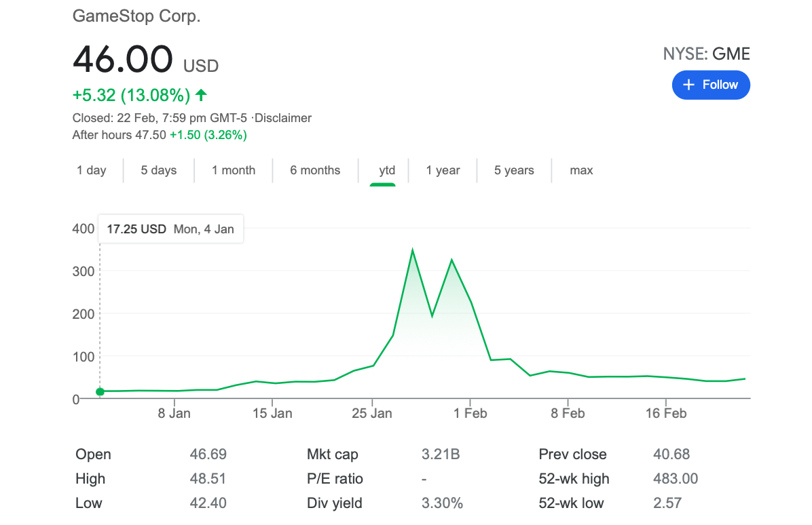Viewport: 812px width, 525px height.
Task: Click the 200 y-axis label
Action: 84,314
